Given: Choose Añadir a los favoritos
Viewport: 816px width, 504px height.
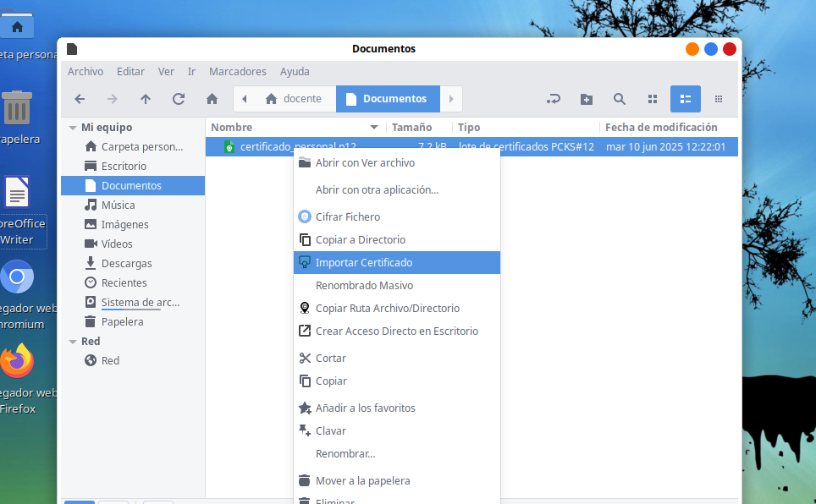Looking at the screenshot, I should pyautogui.click(x=396, y=408).
